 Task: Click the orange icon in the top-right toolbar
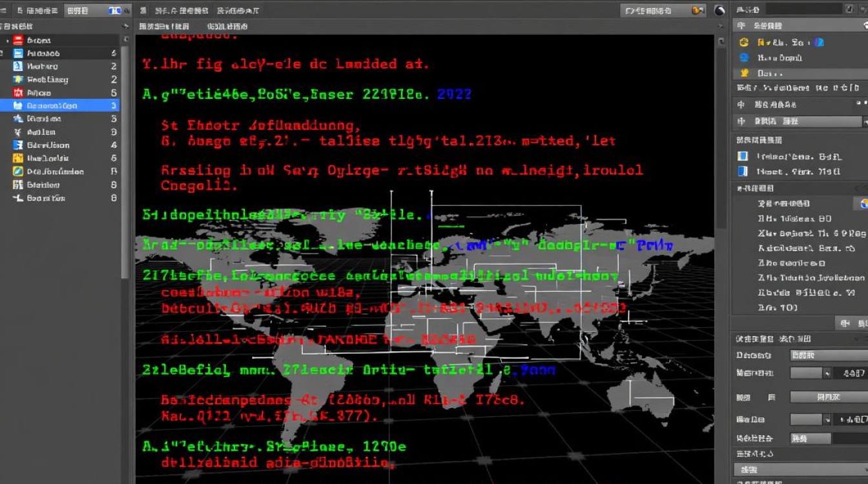pos(697,10)
